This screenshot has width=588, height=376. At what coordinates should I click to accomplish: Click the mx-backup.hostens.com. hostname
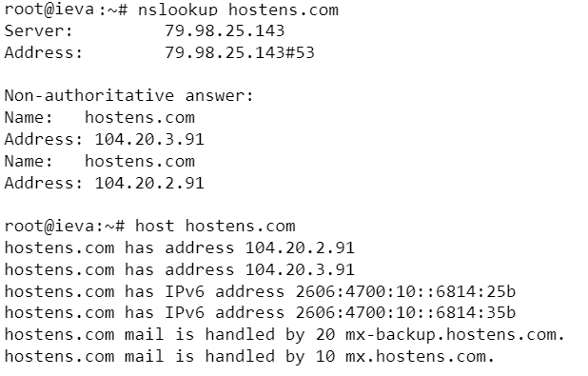click(x=455, y=334)
